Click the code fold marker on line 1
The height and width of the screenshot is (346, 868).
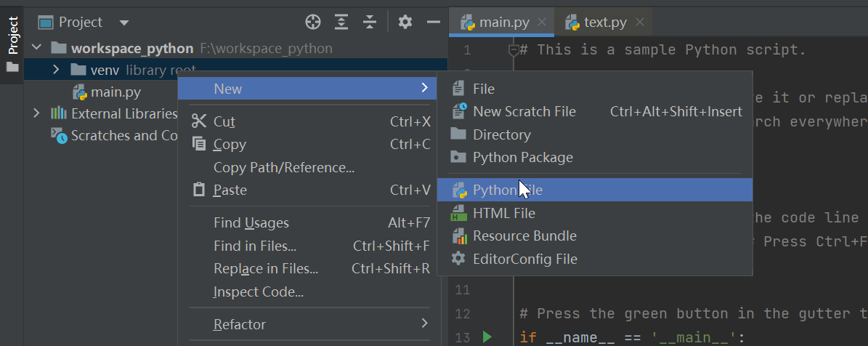[514, 49]
